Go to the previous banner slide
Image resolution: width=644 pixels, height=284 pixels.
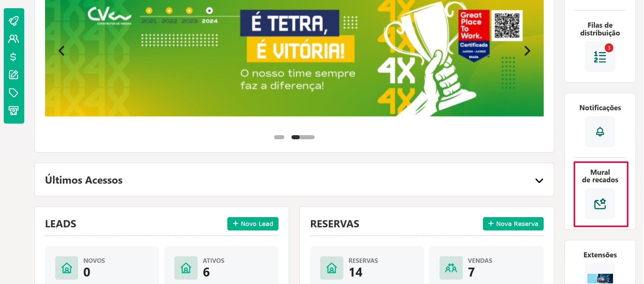(61, 51)
